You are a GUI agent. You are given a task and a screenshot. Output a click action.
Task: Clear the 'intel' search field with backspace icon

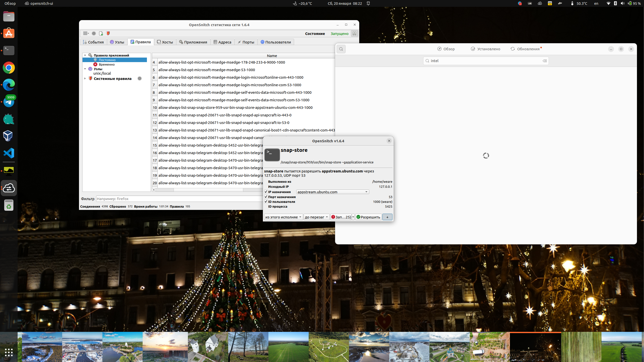[545, 61]
